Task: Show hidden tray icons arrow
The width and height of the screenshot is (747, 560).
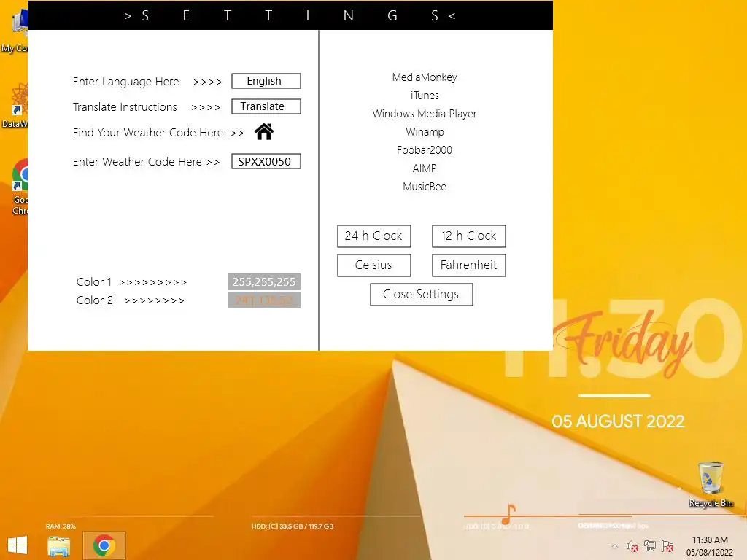Action: click(x=614, y=546)
